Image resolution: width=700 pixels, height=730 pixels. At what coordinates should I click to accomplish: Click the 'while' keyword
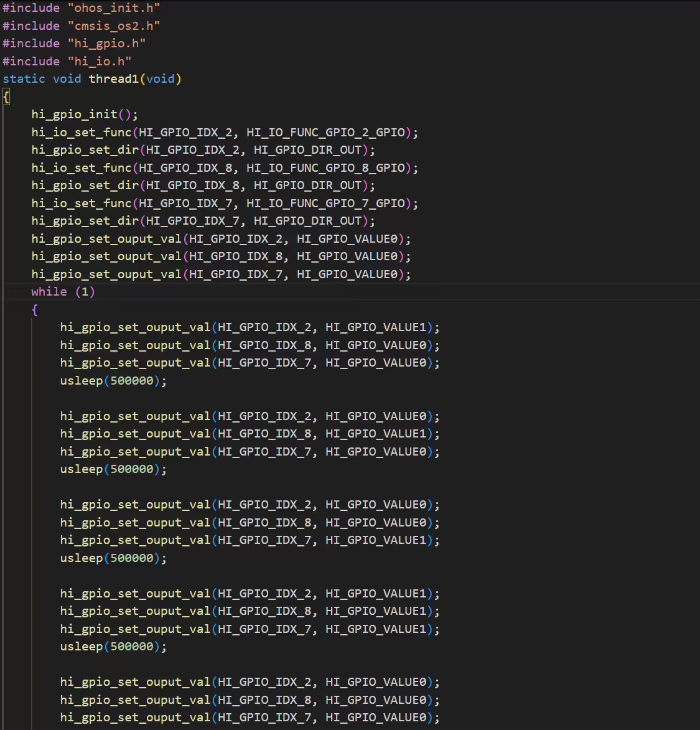[x=49, y=292]
